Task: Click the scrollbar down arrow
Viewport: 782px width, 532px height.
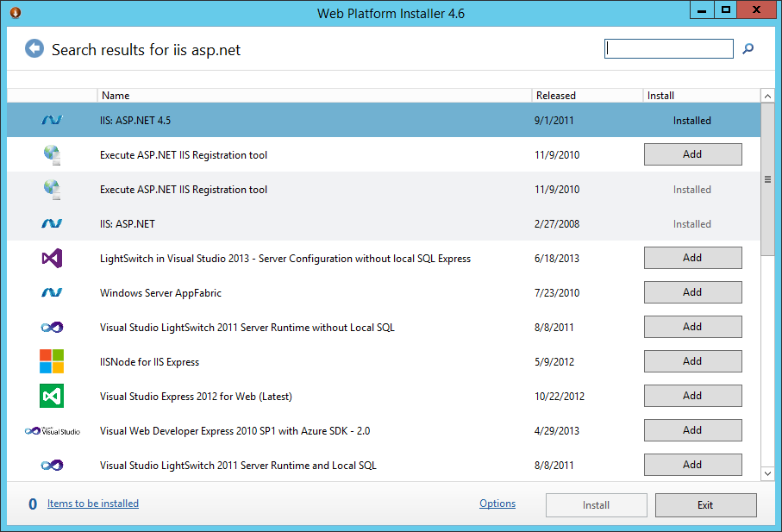Action: pos(767,473)
